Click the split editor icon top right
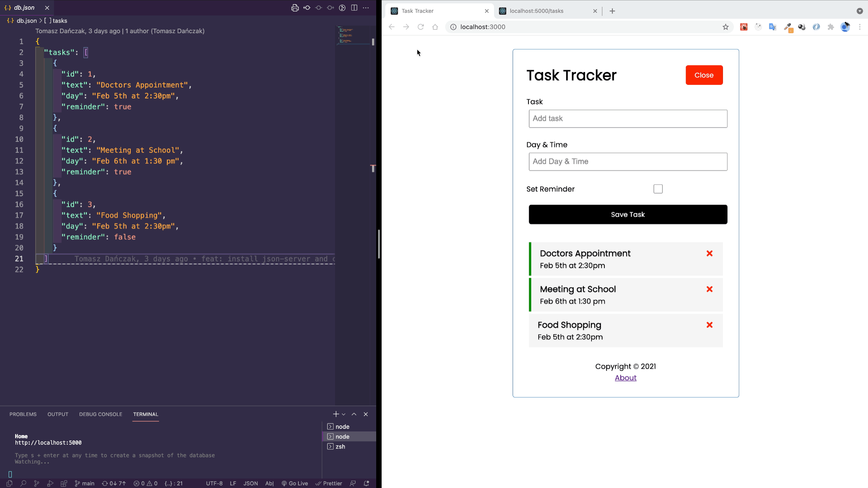 354,8
